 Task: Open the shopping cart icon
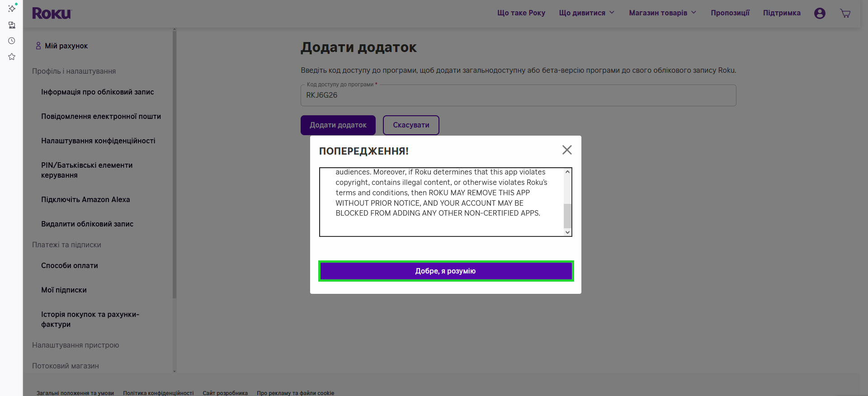tap(845, 13)
